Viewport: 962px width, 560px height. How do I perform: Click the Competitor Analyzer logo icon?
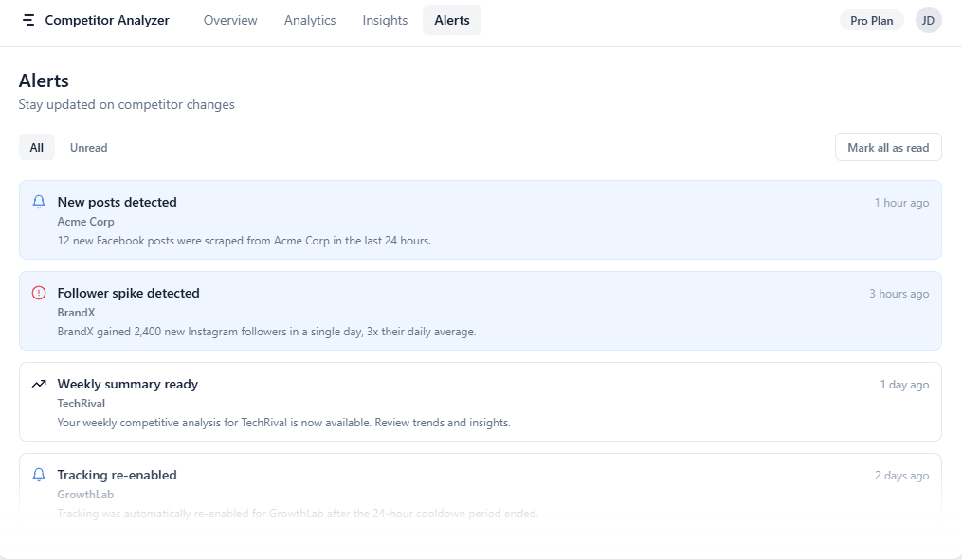tap(27, 19)
